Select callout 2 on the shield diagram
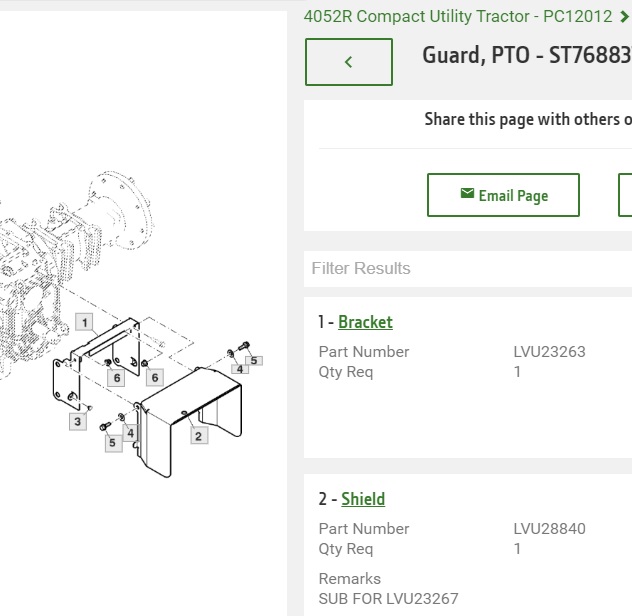The image size is (632, 616). point(199,436)
